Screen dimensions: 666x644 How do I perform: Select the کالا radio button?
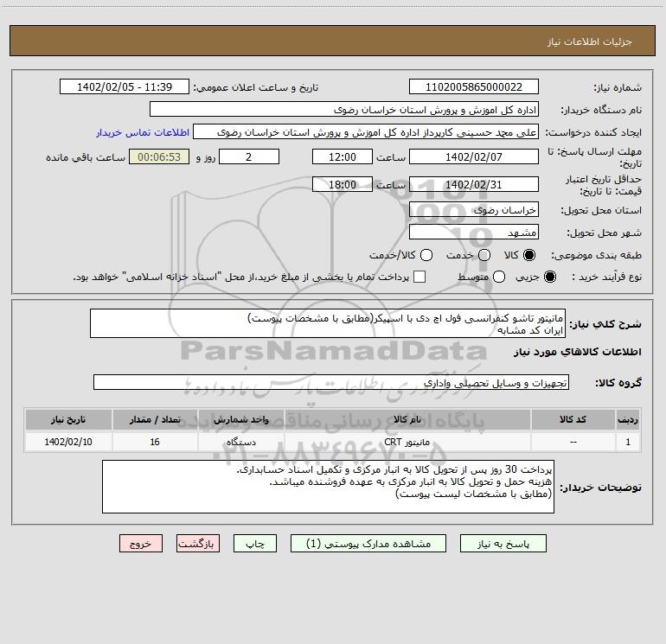point(529,255)
